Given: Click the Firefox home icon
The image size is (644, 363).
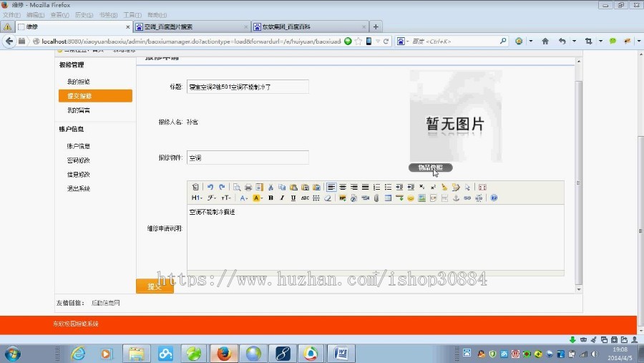Looking at the screenshot, I should [545, 41].
